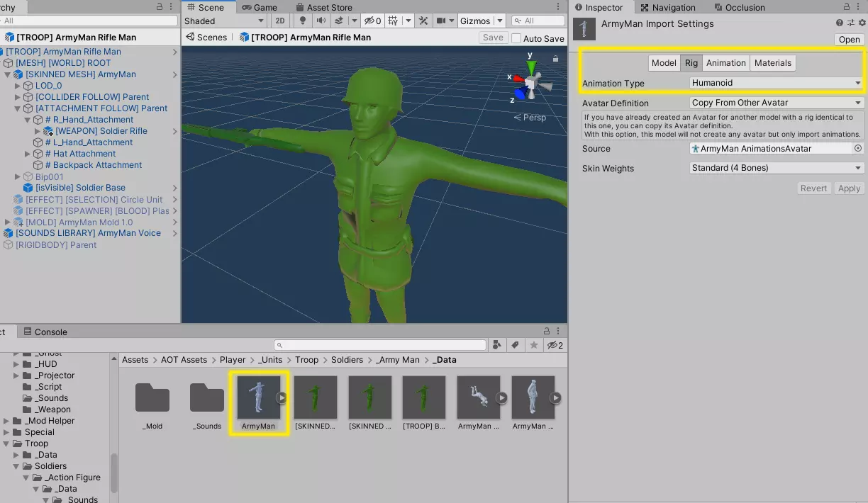Click the Search by Type icon in Project panel

(497, 345)
